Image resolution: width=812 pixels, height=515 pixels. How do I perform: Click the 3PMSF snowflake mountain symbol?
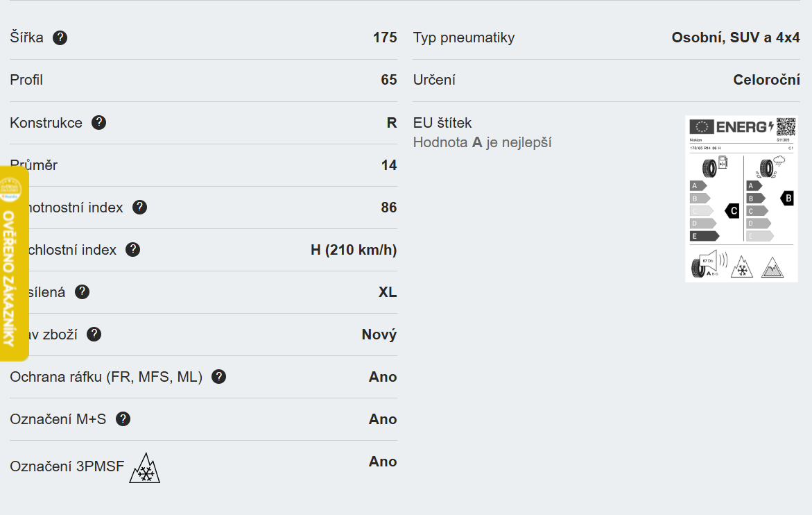(145, 468)
